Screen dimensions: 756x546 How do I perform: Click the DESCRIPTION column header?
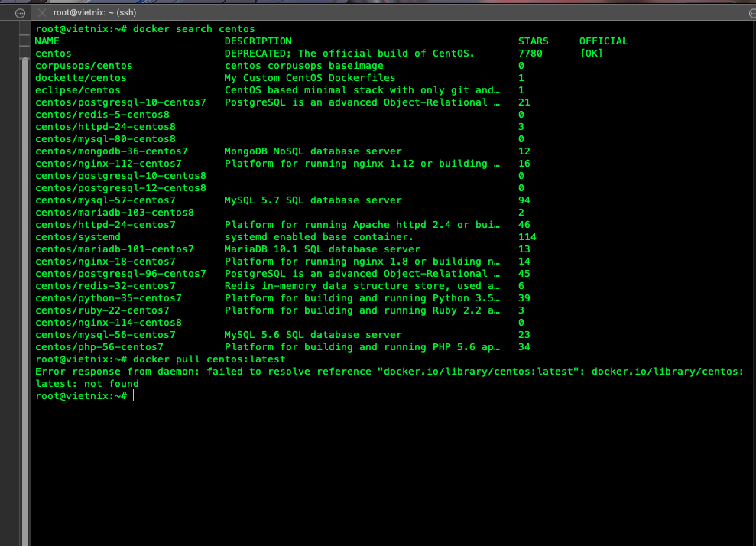coord(258,41)
